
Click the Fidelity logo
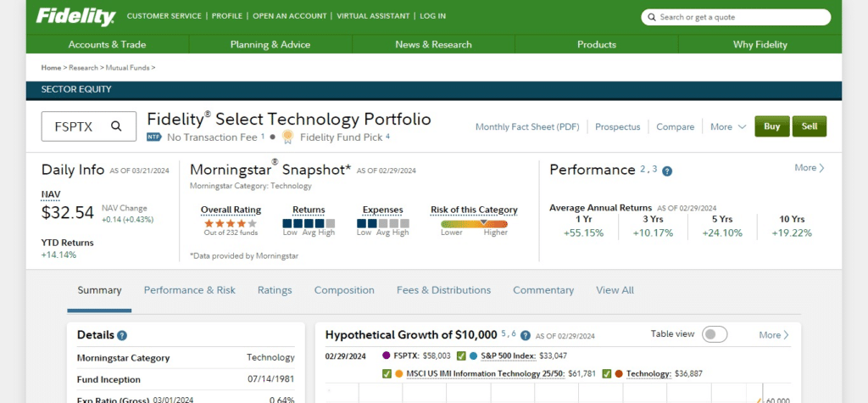tap(75, 16)
